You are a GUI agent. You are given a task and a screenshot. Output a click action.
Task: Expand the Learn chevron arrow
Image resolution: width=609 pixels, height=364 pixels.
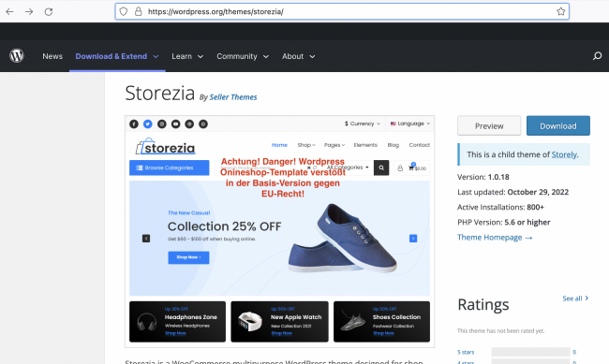coord(201,57)
